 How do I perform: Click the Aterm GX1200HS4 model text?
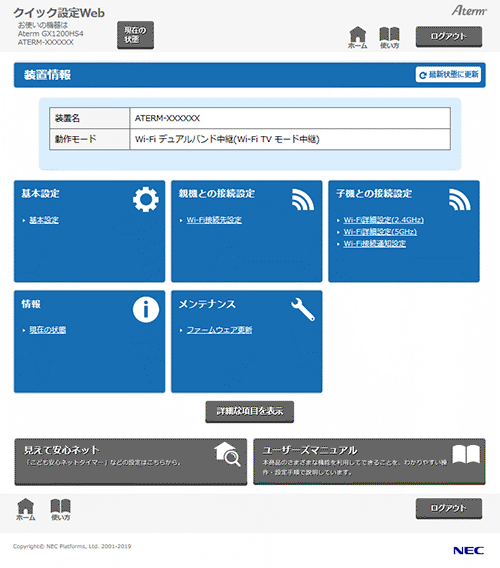pyautogui.click(x=51, y=34)
